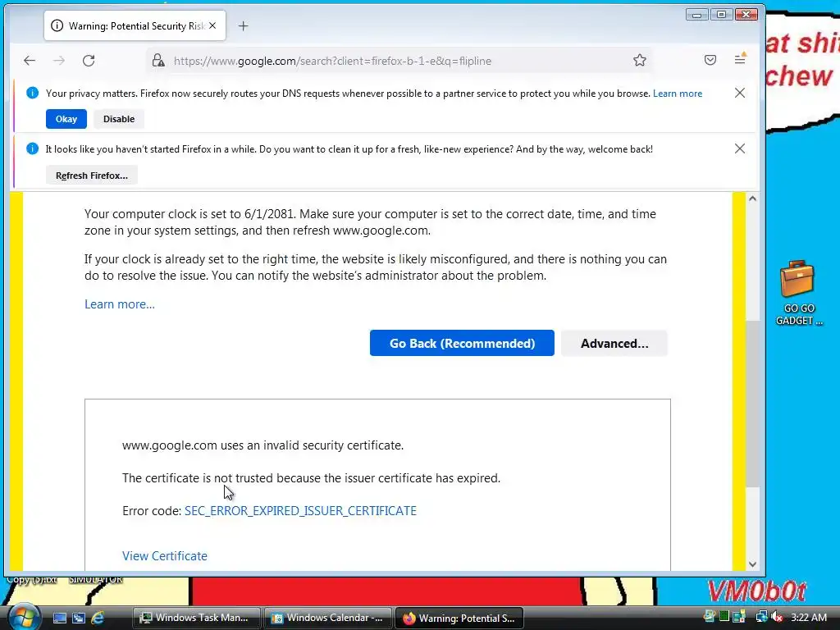Screen dimensions: 840x630
Task: Bookmark this page with the star icon
Action: 640,61
